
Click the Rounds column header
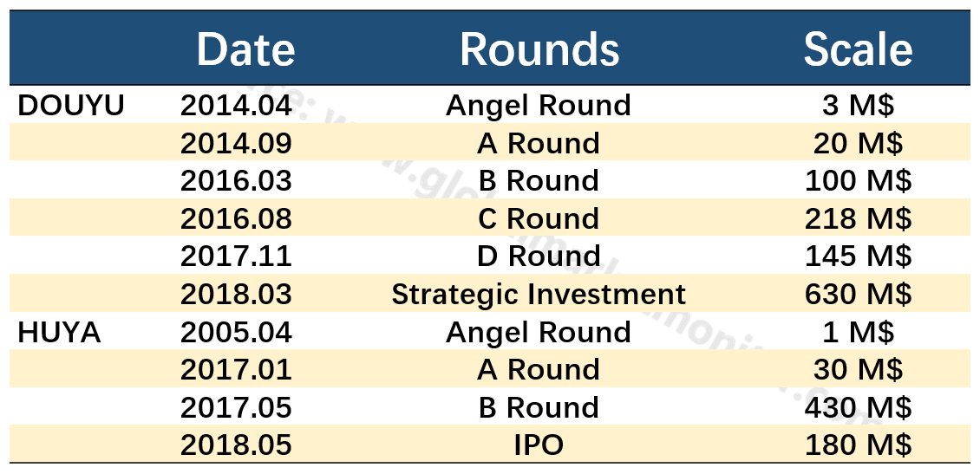539,49
